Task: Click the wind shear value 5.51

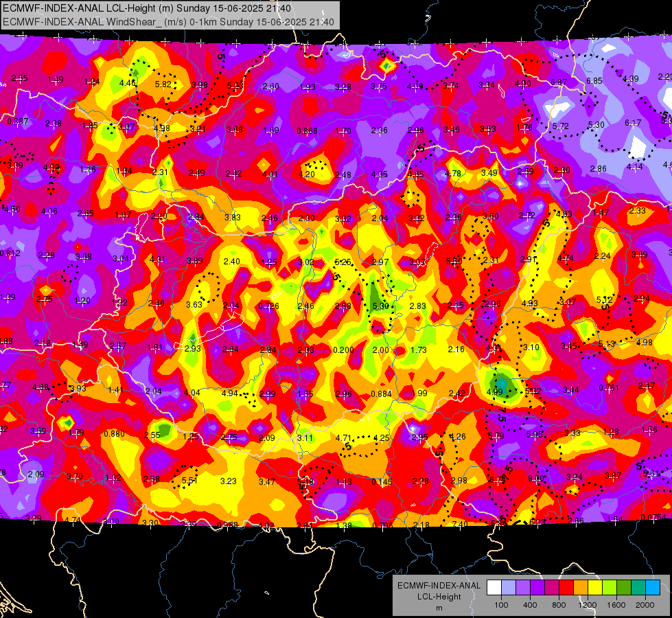Action: point(189,481)
